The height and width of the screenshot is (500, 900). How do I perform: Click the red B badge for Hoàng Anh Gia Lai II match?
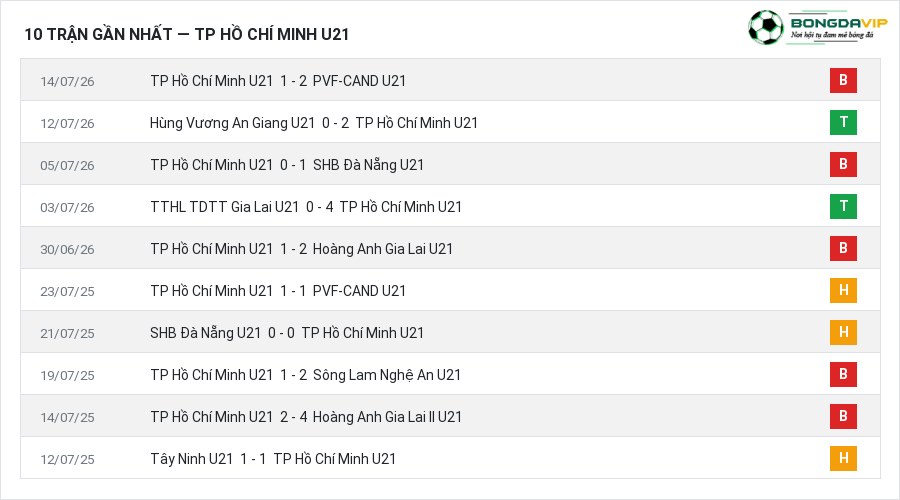(x=843, y=416)
